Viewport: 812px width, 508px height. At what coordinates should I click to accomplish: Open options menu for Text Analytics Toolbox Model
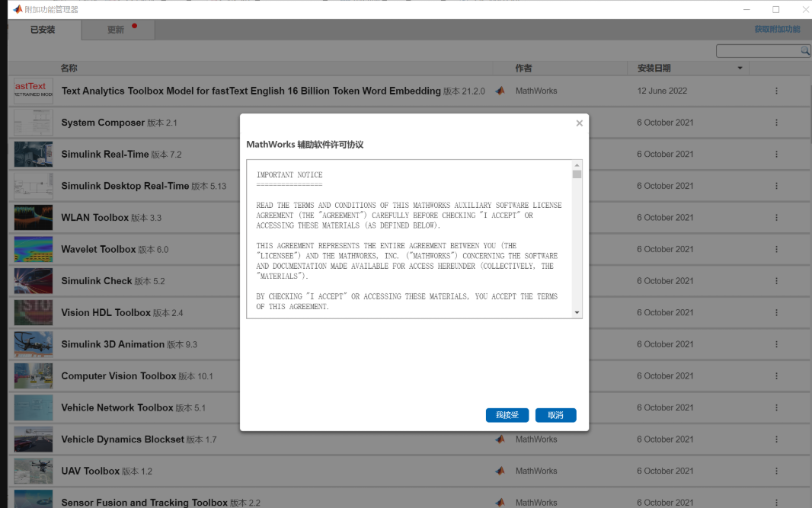tap(776, 91)
